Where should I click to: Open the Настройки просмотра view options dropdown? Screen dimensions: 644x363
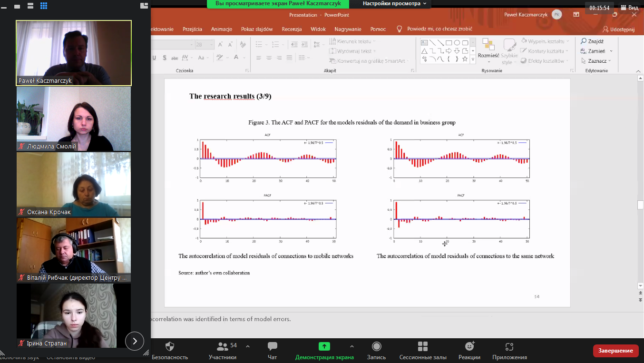point(394,4)
